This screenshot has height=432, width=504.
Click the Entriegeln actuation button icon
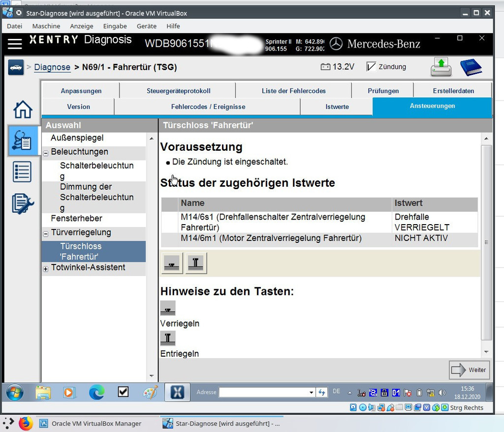point(196,263)
